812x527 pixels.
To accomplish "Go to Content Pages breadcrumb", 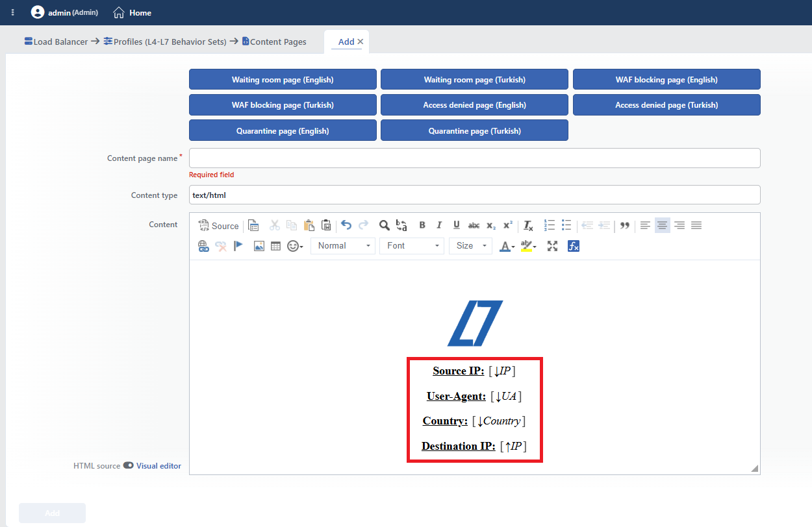I will [x=274, y=42].
